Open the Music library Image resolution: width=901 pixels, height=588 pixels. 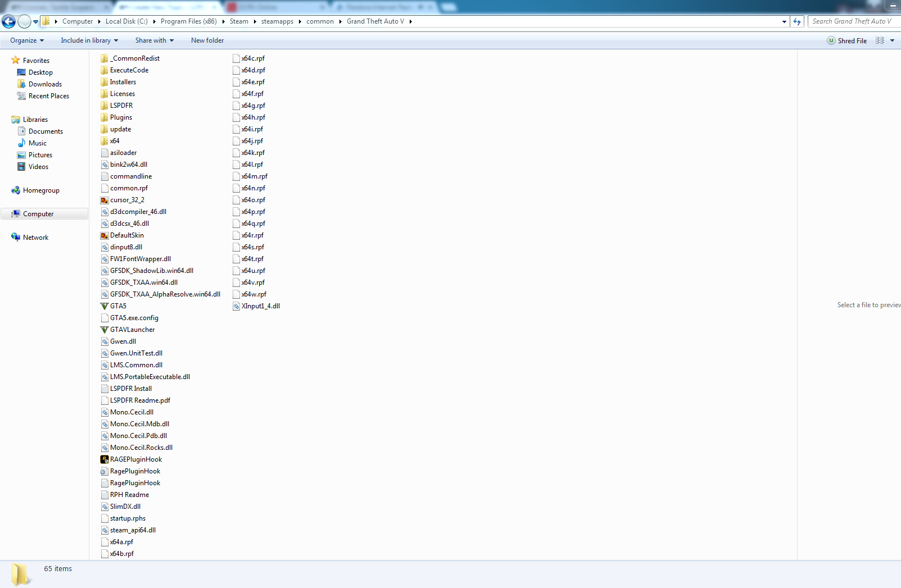(x=38, y=143)
